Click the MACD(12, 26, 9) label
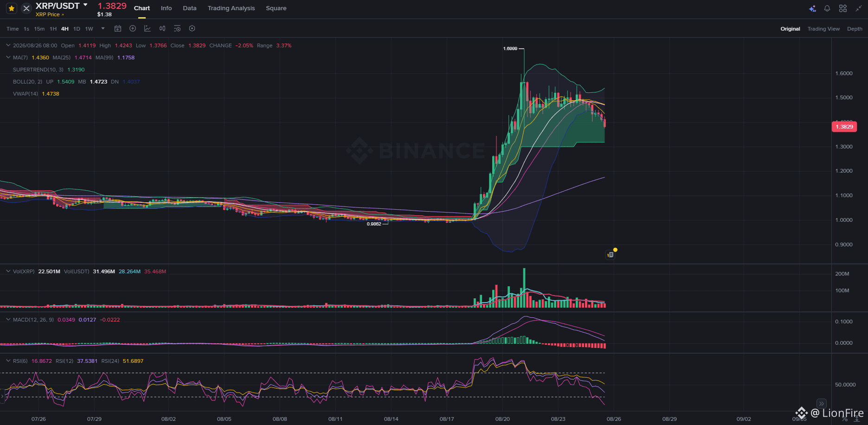The height and width of the screenshot is (425, 868). tap(33, 320)
